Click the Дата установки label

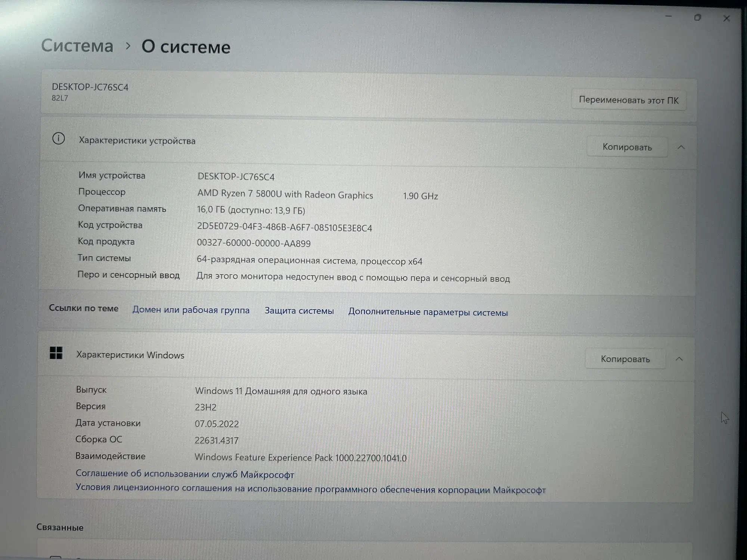[108, 423]
